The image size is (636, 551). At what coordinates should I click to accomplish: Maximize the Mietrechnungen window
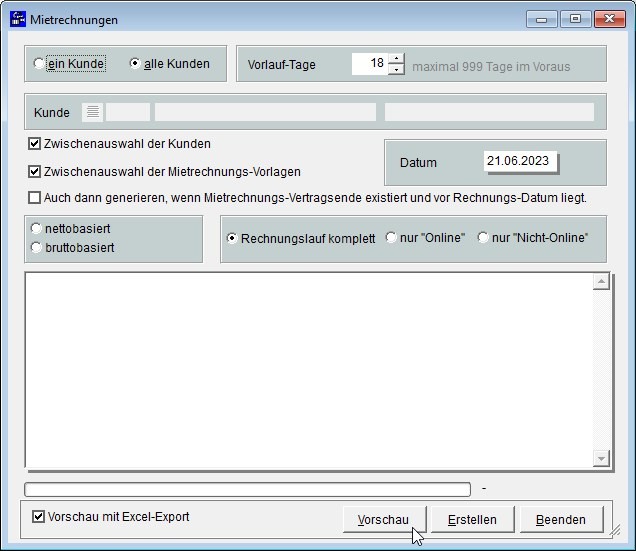coord(576,19)
